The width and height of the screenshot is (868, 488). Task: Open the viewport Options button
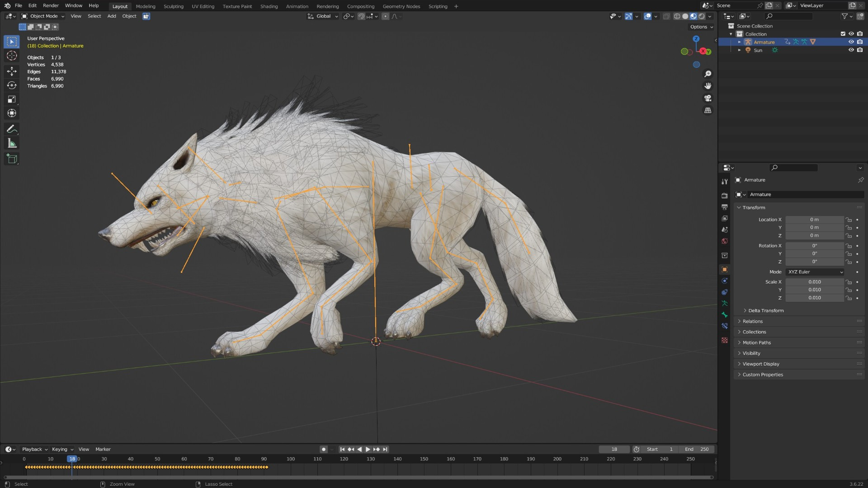[x=702, y=27]
